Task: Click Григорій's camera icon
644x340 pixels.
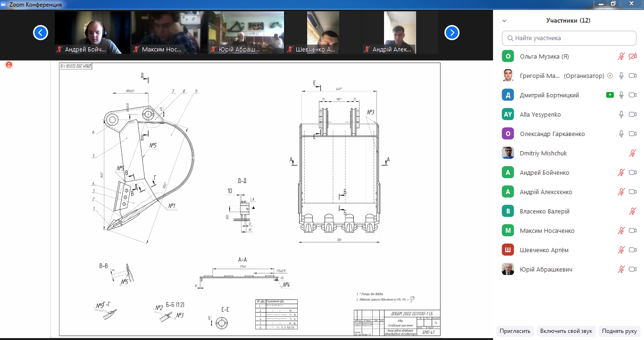Action: tap(633, 76)
